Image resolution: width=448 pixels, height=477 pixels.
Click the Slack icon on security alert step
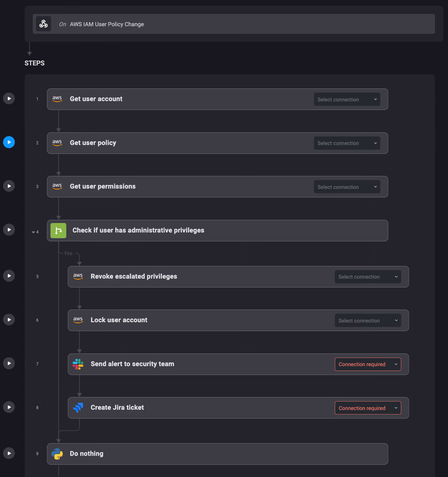(x=78, y=364)
